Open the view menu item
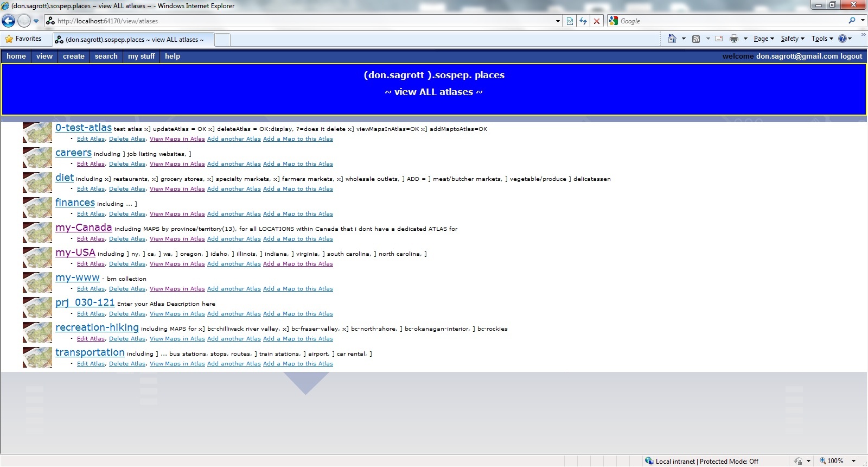 (44, 56)
